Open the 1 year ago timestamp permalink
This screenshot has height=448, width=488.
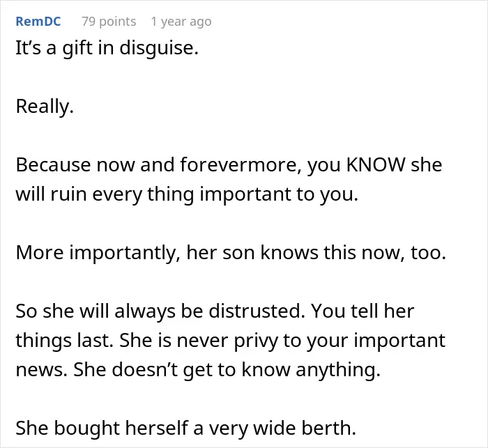point(181,22)
